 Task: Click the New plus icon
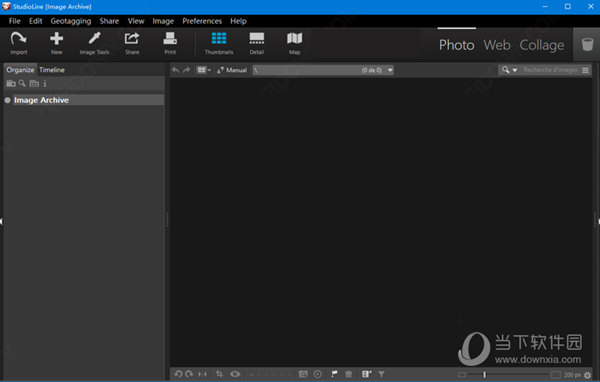click(56, 43)
